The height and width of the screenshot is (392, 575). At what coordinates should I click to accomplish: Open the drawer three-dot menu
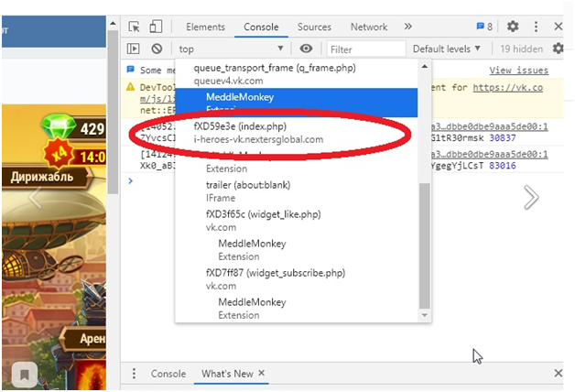pos(134,374)
